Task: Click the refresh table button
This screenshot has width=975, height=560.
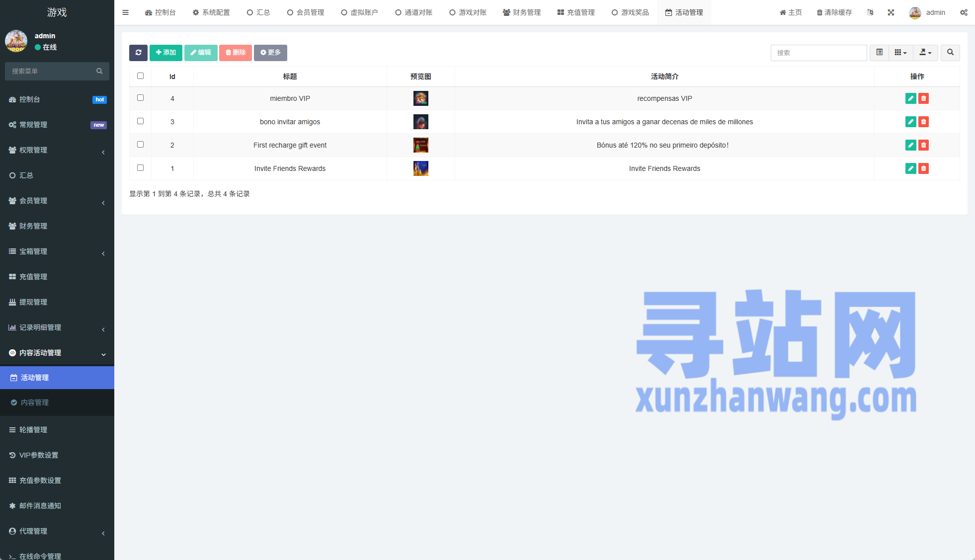Action: [138, 53]
